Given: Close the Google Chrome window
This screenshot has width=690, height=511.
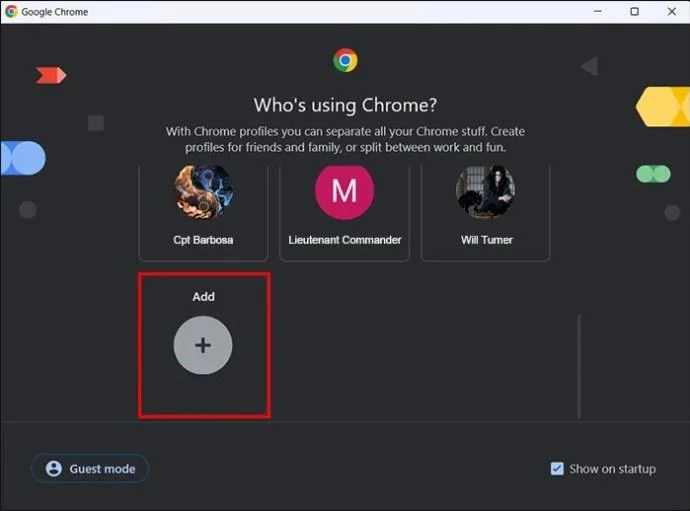Looking at the screenshot, I should [672, 11].
